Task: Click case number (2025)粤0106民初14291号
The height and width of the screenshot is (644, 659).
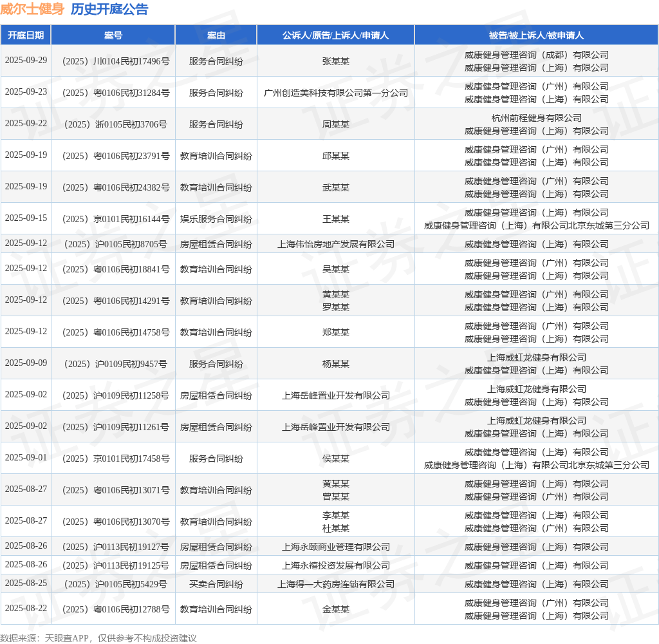Action: click(116, 301)
